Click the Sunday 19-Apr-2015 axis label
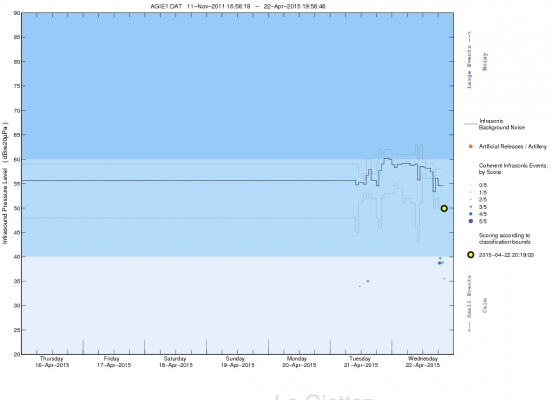Image resolution: width=552 pixels, height=400 pixels. (x=237, y=362)
